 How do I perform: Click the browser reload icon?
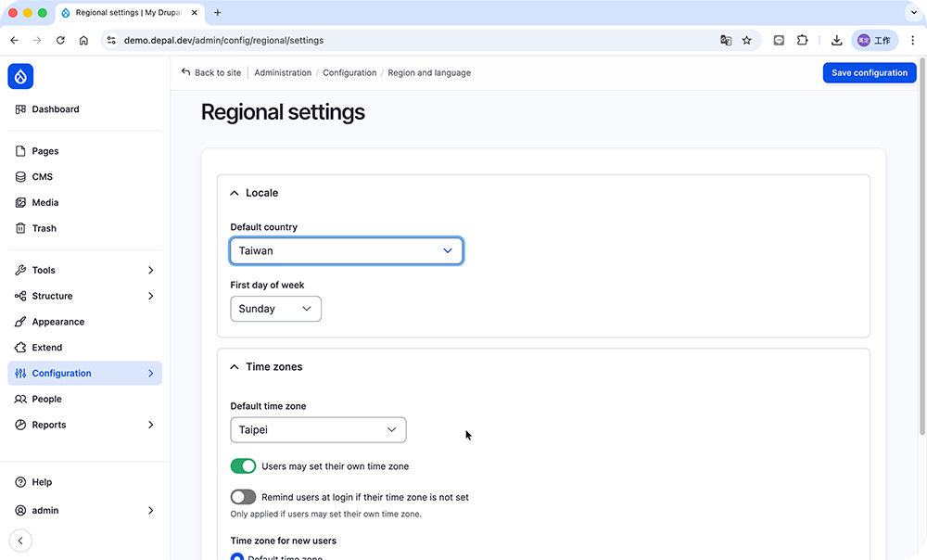60,41
